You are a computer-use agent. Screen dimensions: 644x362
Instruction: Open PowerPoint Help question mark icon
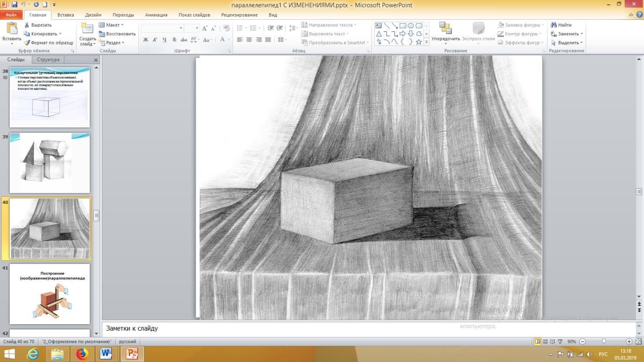[638, 15]
